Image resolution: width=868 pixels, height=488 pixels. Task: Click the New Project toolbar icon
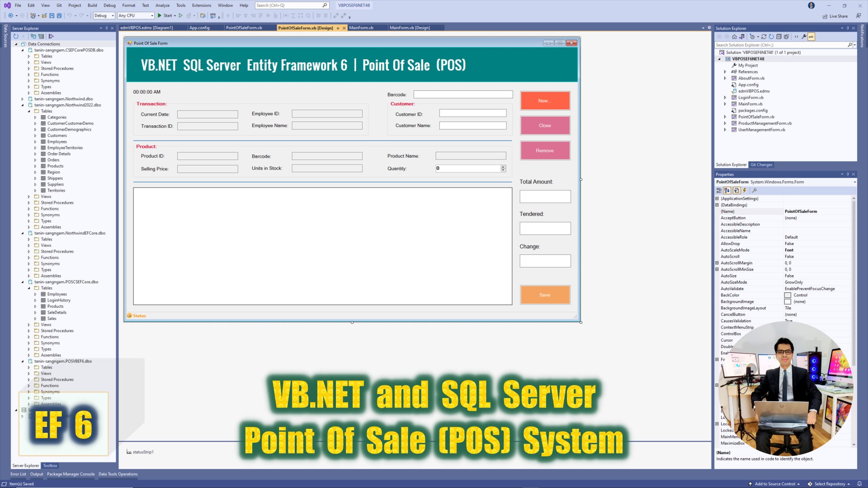pyautogui.click(x=33, y=16)
